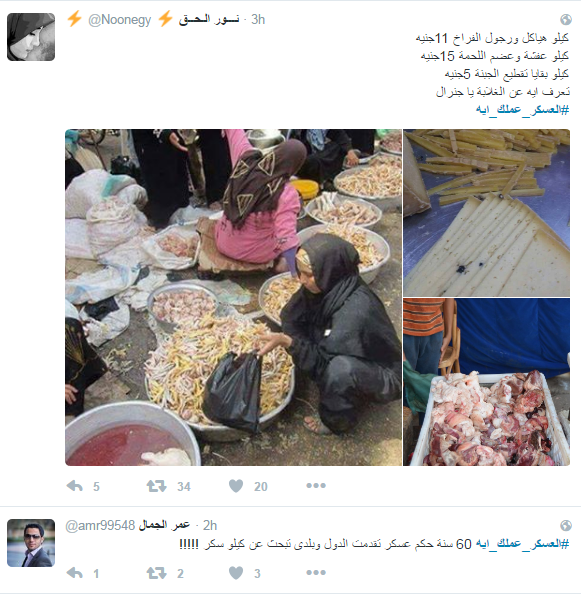Open the 3h timestamp of first tweet
The height and width of the screenshot is (594, 581).
[x=258, y=19]
